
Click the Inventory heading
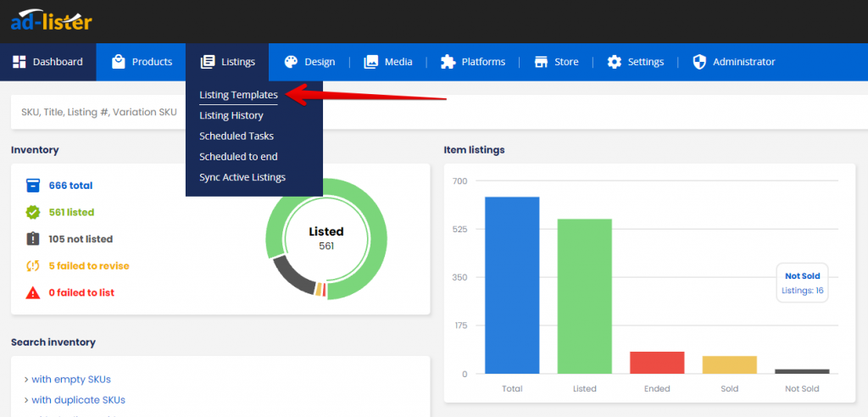[35, 149]
